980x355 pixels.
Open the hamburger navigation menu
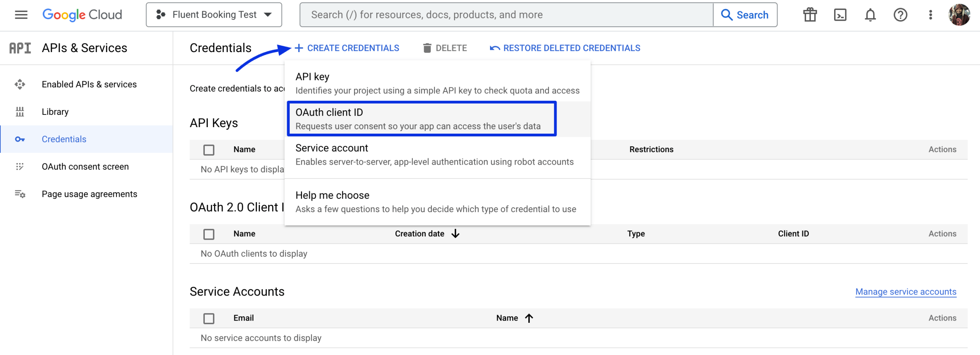tap(21, 15)
